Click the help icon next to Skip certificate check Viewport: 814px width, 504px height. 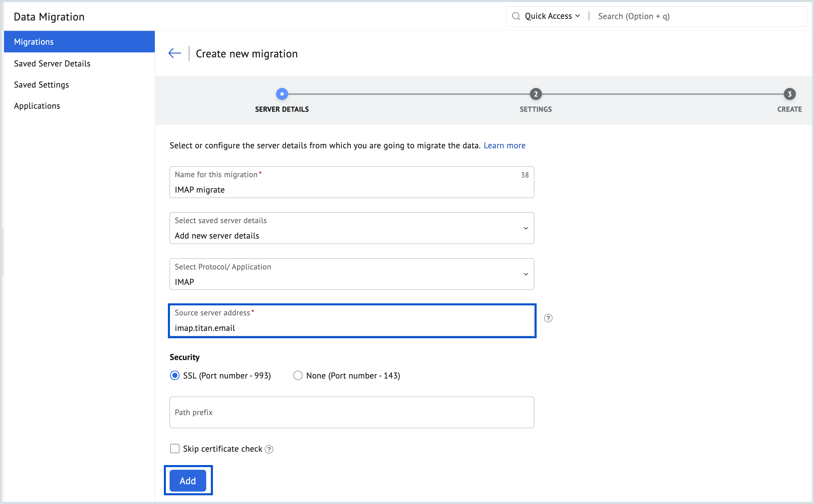tap(269, 449)
